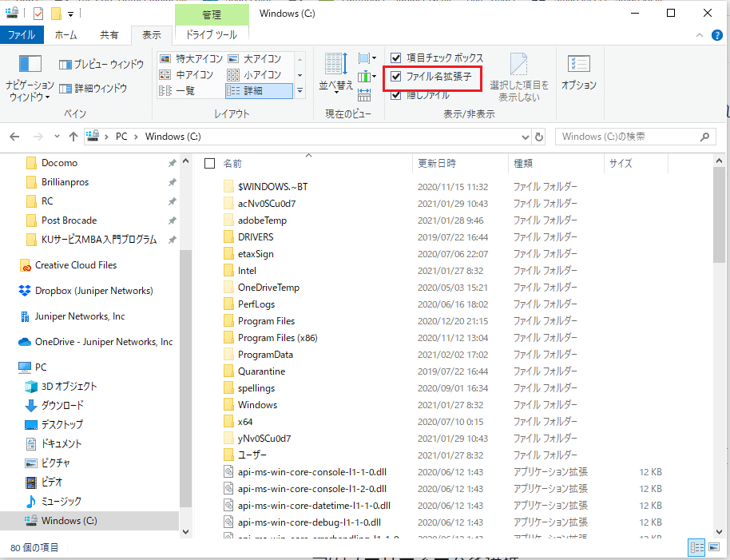The width and height of the screenshot is (730, 560).
Task: Open the Drive Tools (ドライブ ツール) tab
Action: tap(212, 35)
